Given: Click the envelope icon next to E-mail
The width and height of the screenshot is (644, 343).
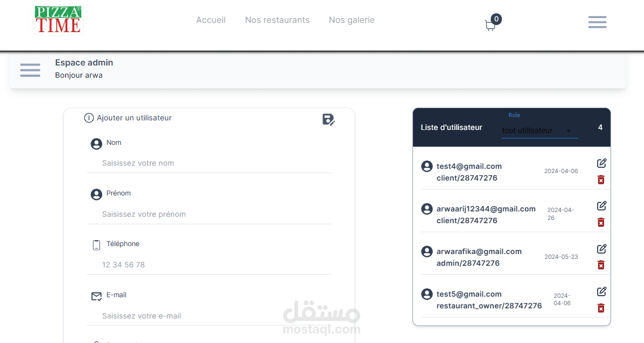Looking at the screenshot, I should (96, 296).
